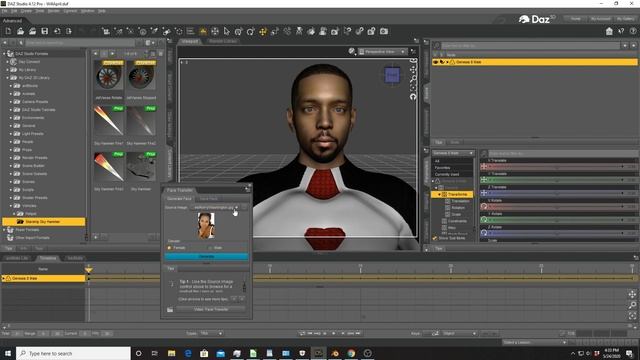The width and height of the screenshot is (640, 360).
Task: Open File Explorer from the taskbar
Action: click(x=171, y=353)
